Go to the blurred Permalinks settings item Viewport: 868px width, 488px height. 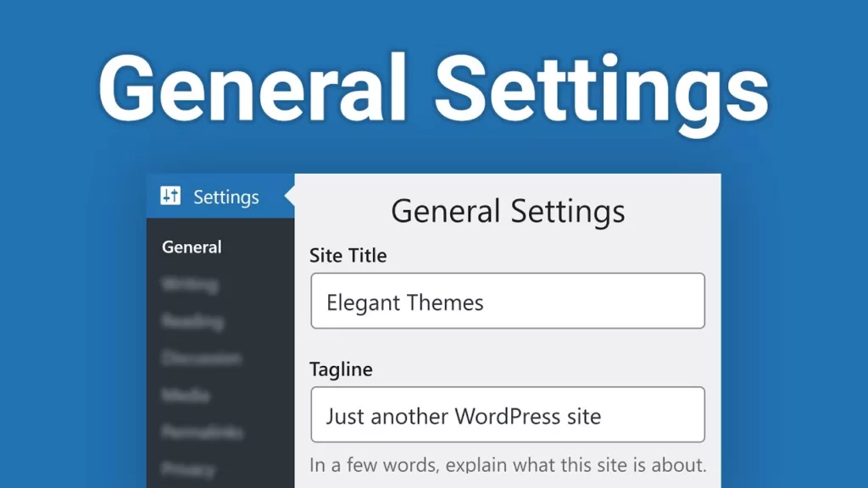200,432
